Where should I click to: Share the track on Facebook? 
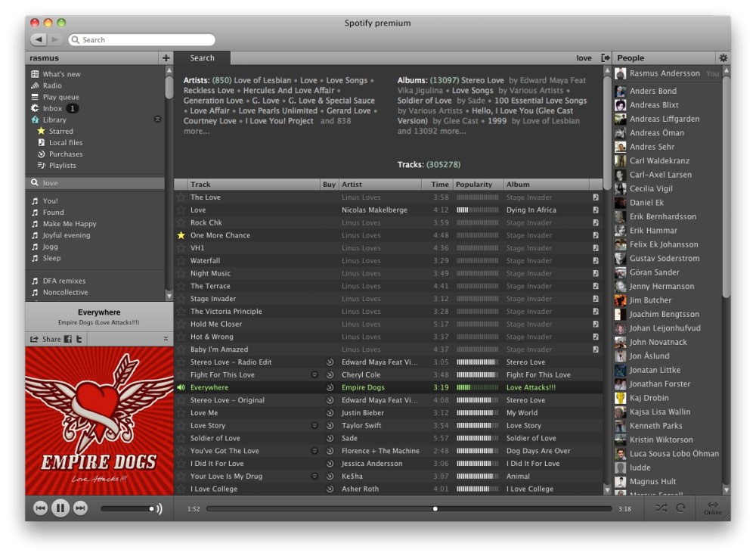tap(68, 339)
